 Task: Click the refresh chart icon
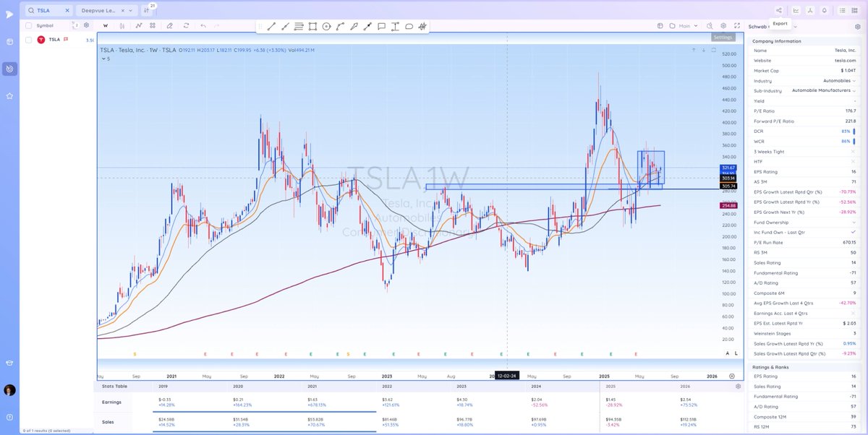[x=187, y=25]
